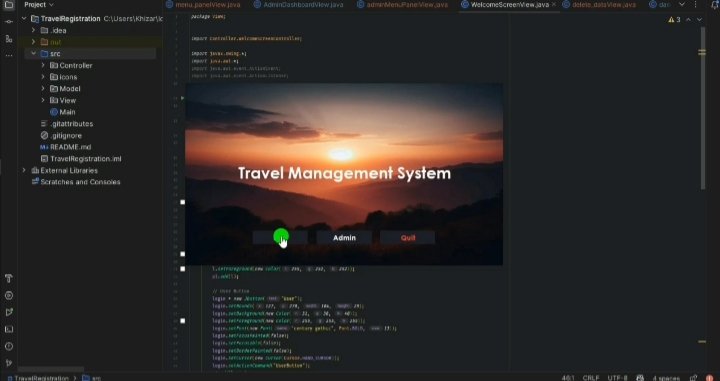The width and height of the screenshot is (720, 381).
Task: Jump to next highlighted problem arrow
Action: pyautogui.click(x=699, y=20)
